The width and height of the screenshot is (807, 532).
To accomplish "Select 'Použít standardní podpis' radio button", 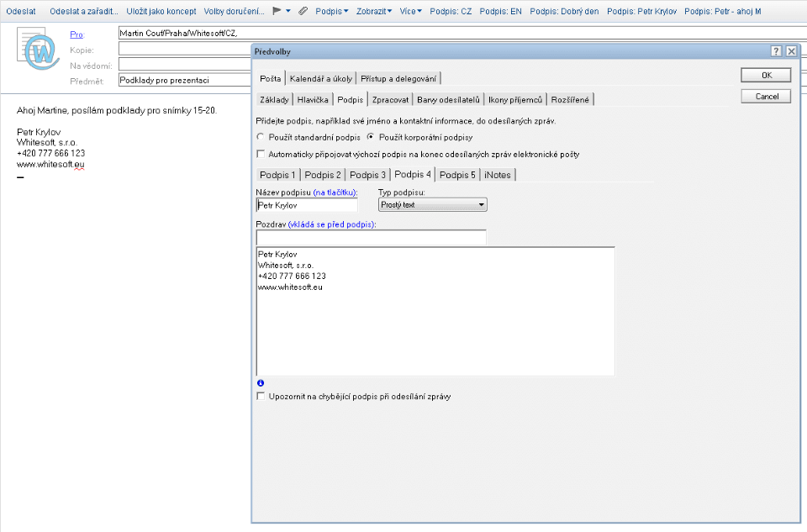I will pyautogui.click(x=261, y=136).
